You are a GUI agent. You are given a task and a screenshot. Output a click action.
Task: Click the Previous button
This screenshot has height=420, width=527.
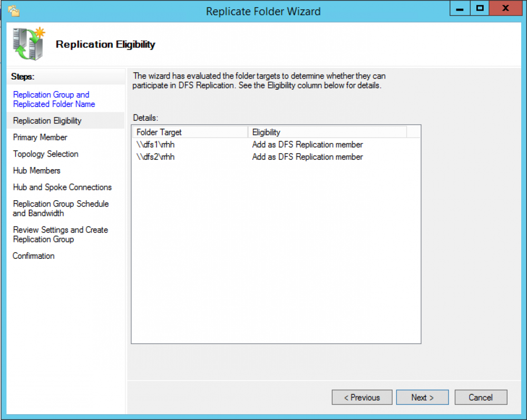[362, 397]
